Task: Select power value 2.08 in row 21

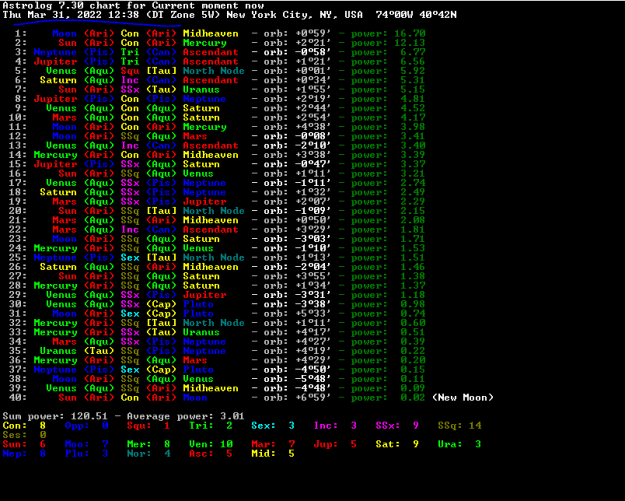Action: pyautogui.click(x=413, y=220)
